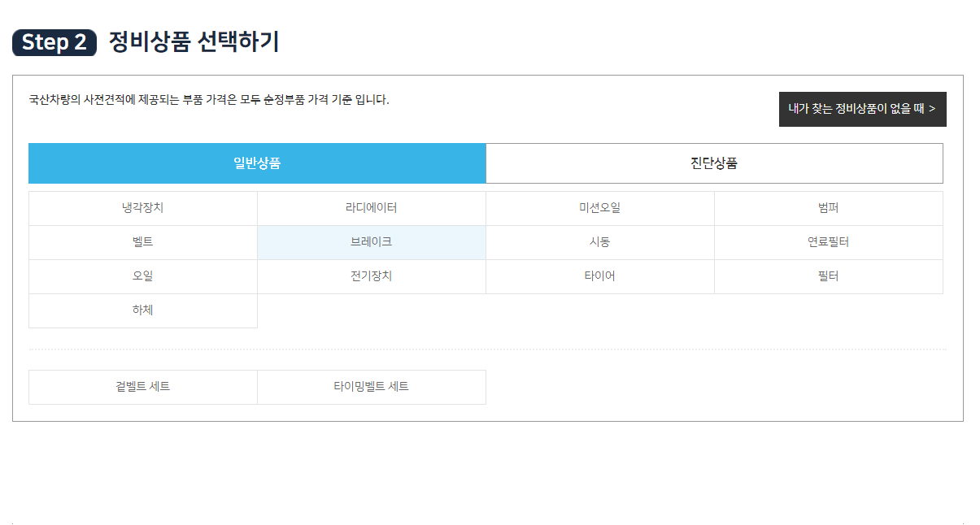Select the 범퍼 category
980x525 pixels.
tap(829, 208)
